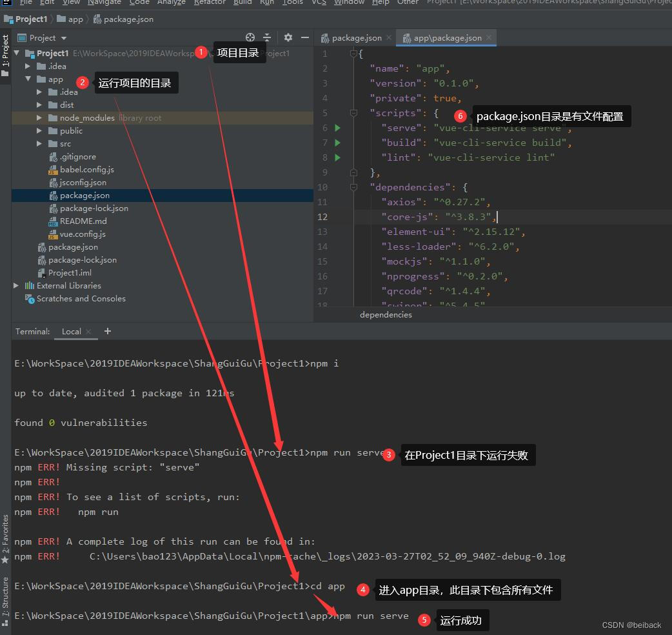Click the "axios" dependency line in editor
The width and height of the screenshot is (672, 635).
click(435, 202)
